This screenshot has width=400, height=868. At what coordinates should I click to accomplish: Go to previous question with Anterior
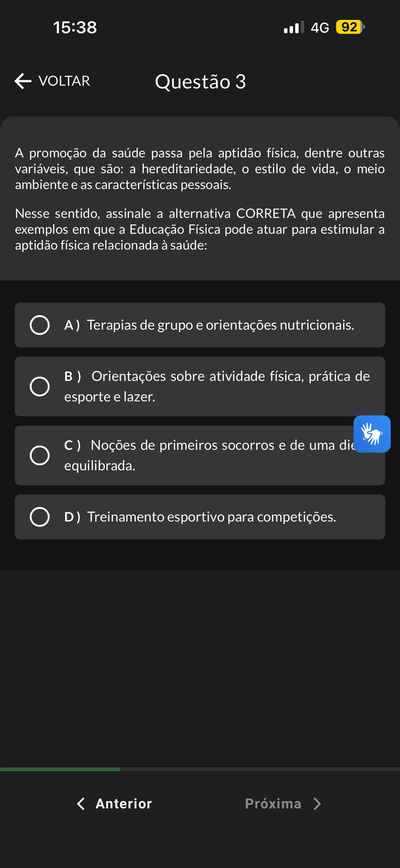(124, 804)
